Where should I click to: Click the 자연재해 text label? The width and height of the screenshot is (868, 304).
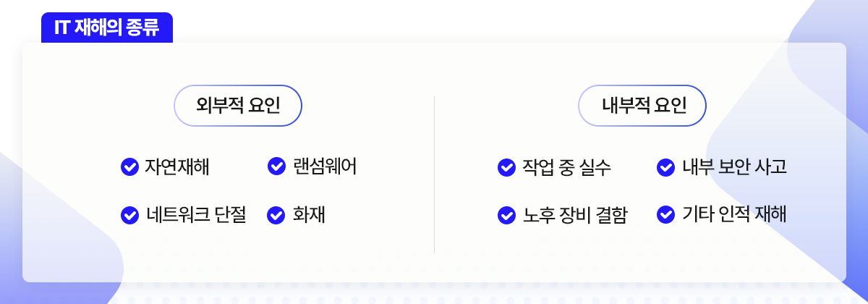[177, 167]
